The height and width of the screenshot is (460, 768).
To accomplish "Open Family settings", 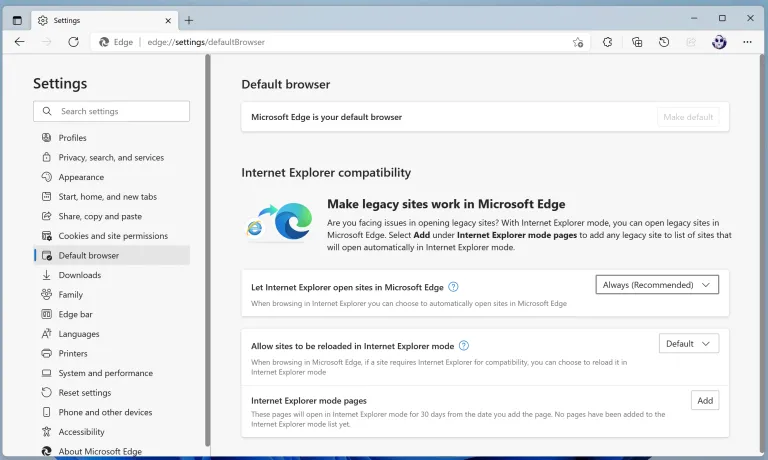I will coord(112,294).
